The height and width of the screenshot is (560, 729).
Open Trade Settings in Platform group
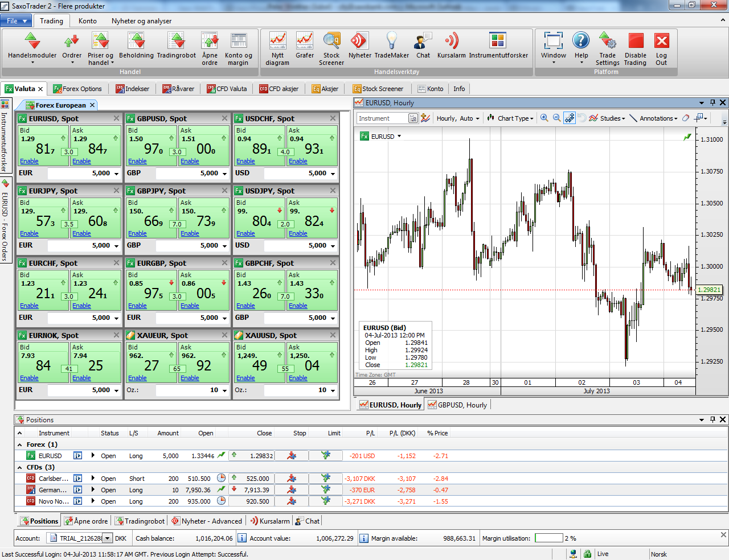click(608, 48)
